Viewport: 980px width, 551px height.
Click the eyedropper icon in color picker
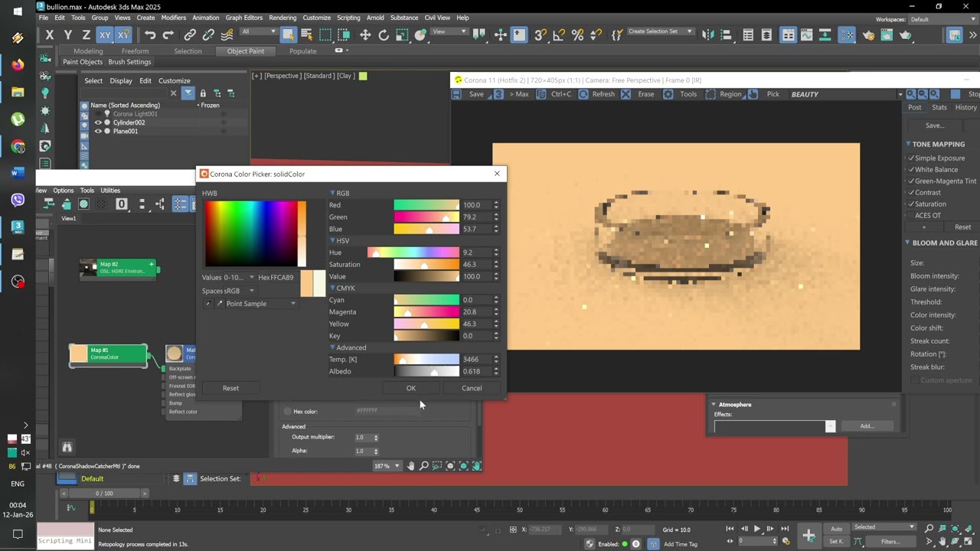pyautogui.click(x=219, y=304)
